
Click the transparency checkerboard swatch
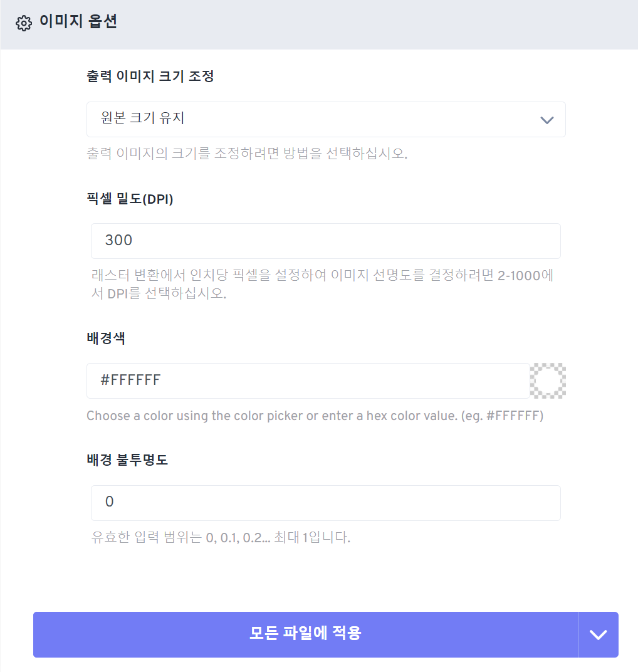[x=546, y=381]
